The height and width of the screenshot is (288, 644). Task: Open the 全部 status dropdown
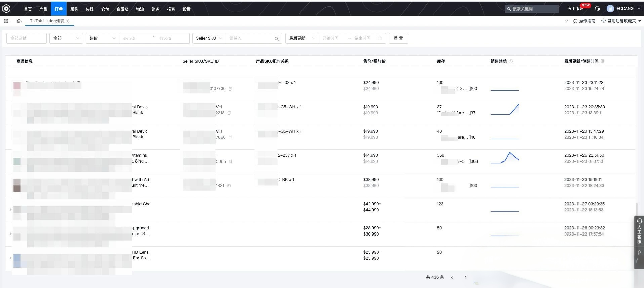(66, 38)
